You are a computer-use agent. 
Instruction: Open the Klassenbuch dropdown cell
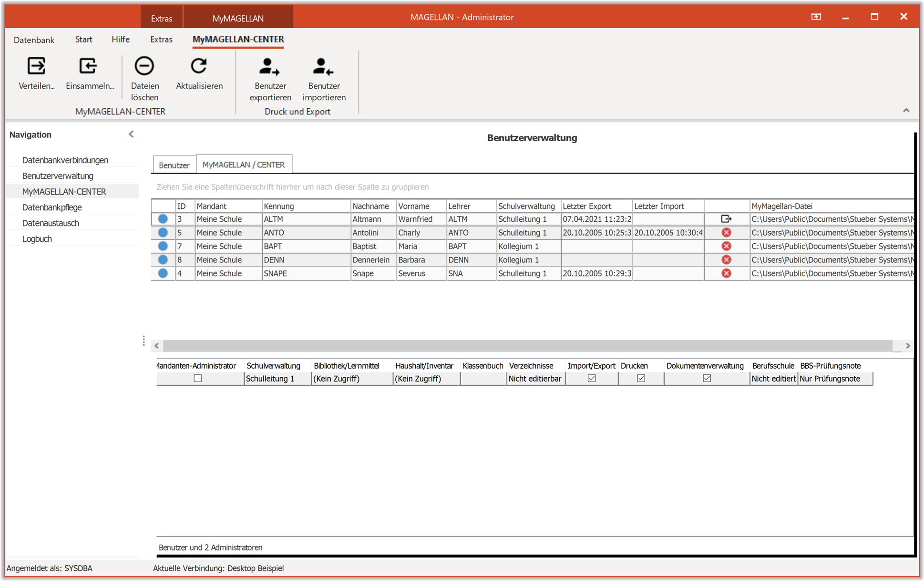483,379
